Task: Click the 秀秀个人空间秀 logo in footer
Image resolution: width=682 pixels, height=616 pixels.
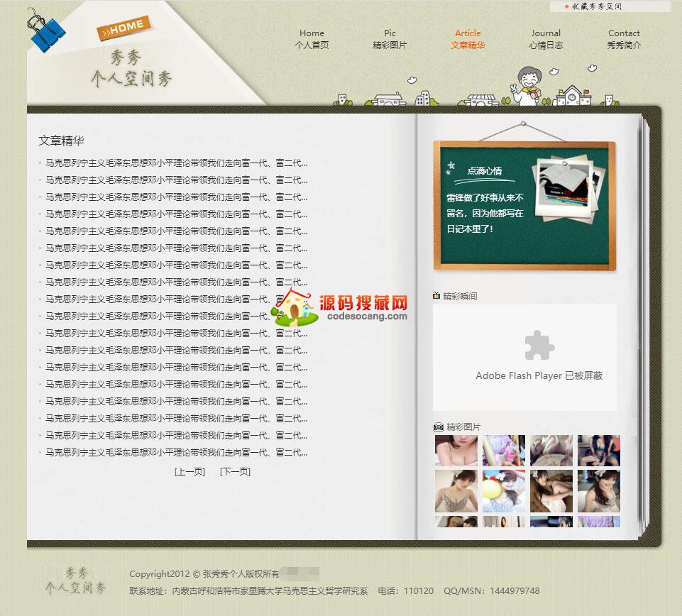Action: (75, 581)
